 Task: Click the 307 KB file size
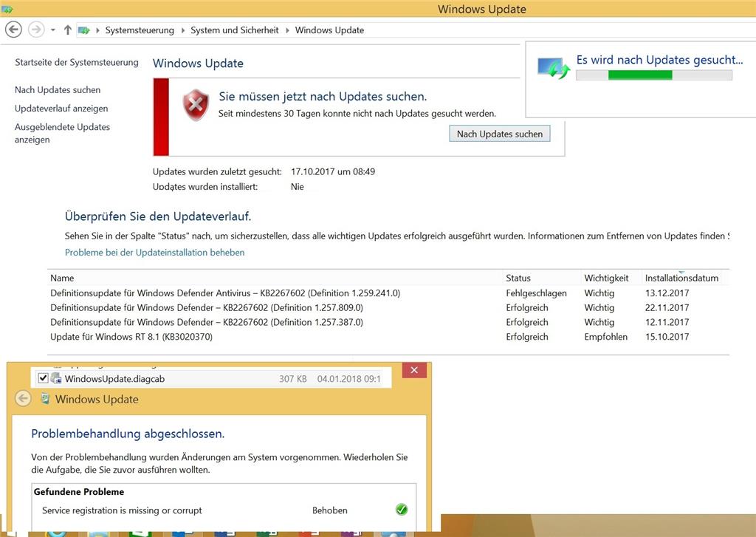292,379
